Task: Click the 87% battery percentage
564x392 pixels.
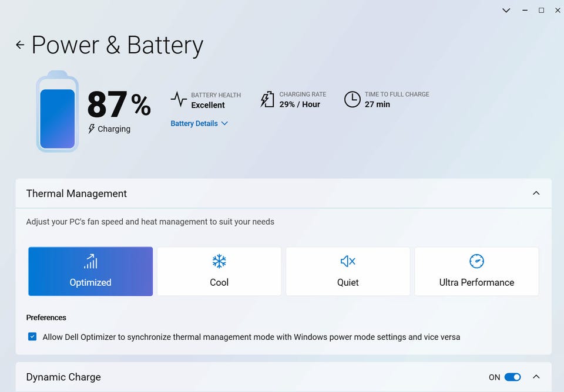Action: [x=119, y=104]
